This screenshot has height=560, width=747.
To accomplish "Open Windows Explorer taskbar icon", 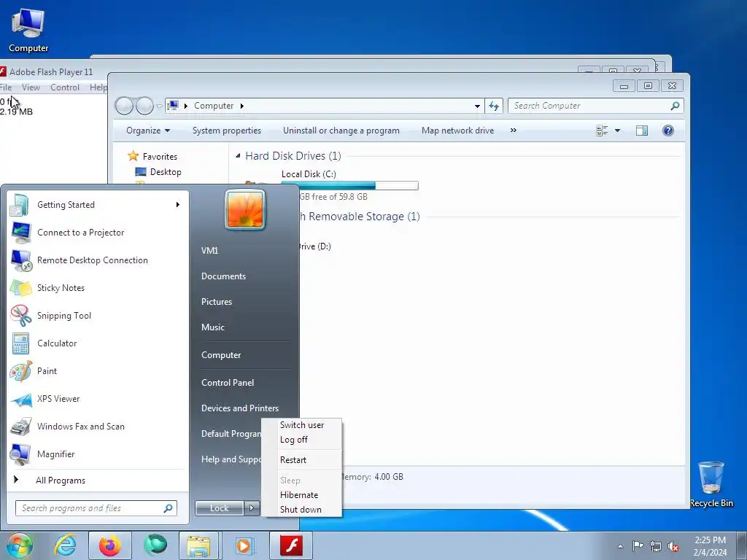I will (x=198, y=545).
